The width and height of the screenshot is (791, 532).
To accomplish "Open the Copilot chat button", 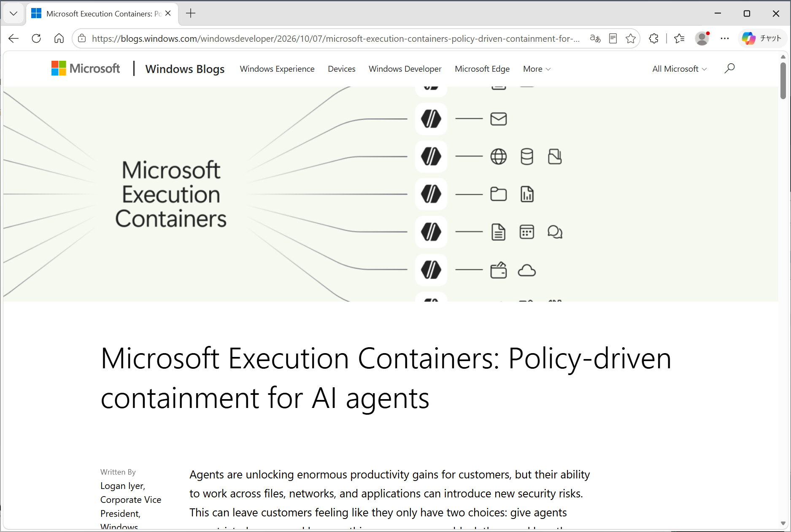I will (762, 38).
